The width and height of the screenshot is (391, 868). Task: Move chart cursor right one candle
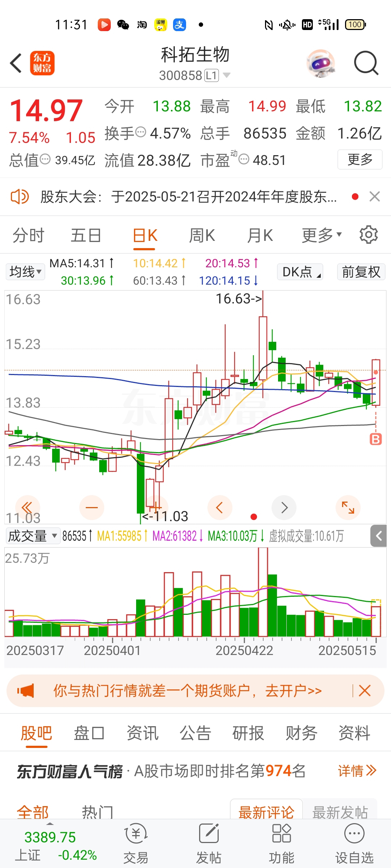(x=284, y=507)
